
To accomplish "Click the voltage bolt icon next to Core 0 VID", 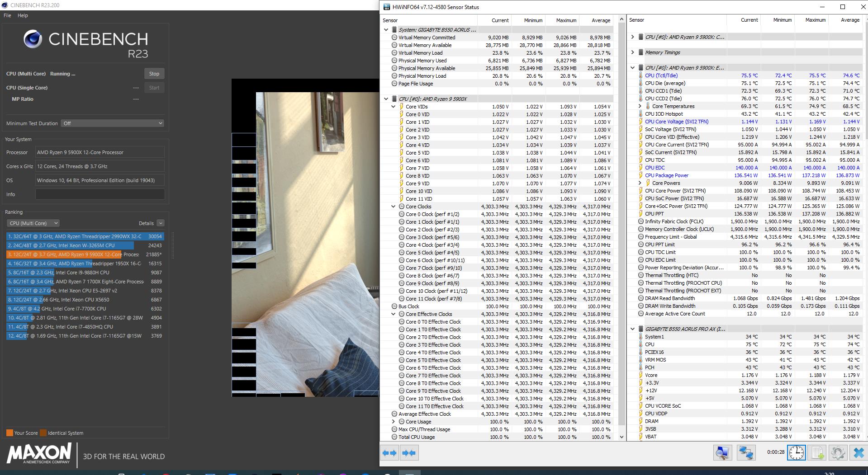I will [x=402, y=114].
